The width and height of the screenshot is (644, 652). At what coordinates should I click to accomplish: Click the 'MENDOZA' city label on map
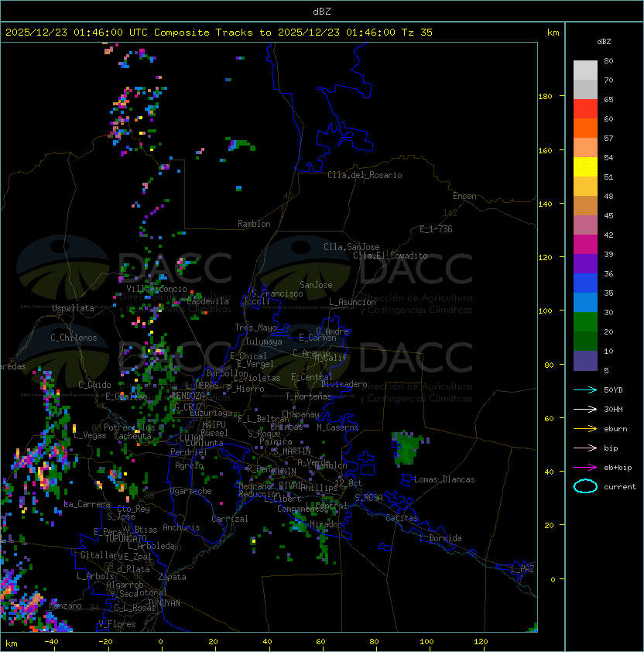pos(188,395)
